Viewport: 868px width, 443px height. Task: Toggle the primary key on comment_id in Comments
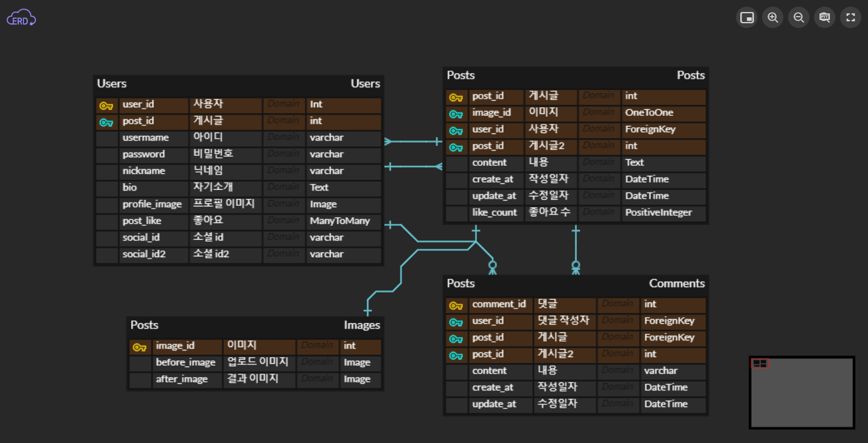456,304
